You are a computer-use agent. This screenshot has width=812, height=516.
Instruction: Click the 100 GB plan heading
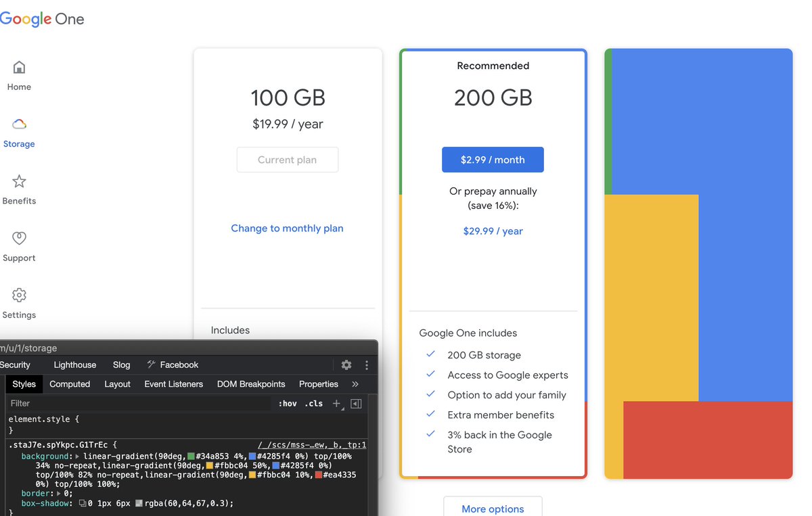[288, 98]
